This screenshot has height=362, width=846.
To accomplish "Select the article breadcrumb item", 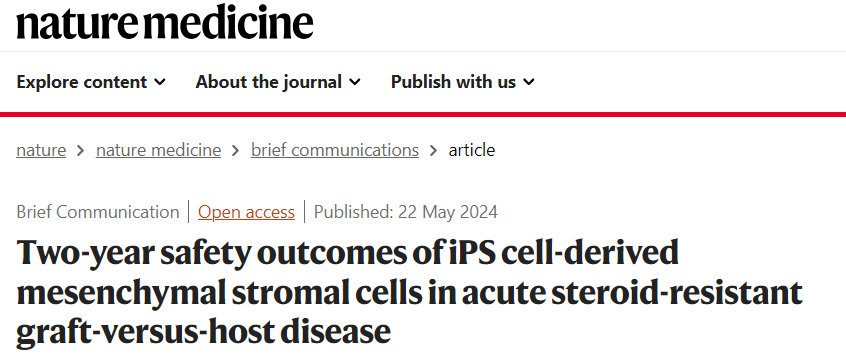I will click(x=472, y=150).
